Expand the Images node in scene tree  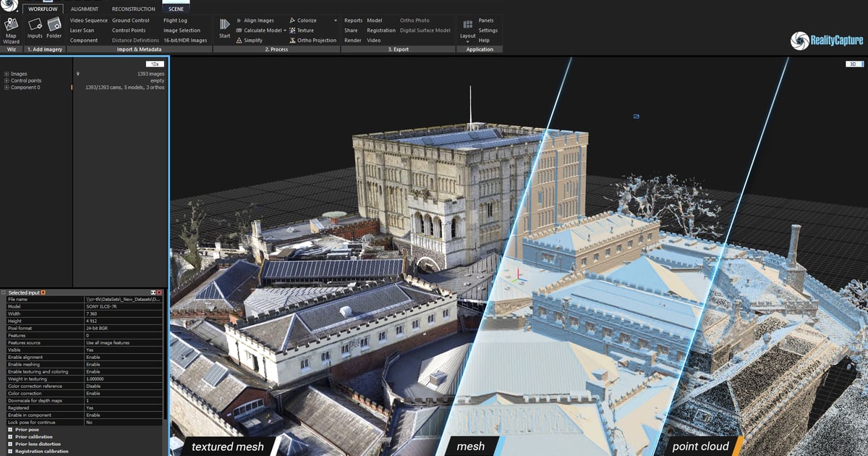click(6, 73)
